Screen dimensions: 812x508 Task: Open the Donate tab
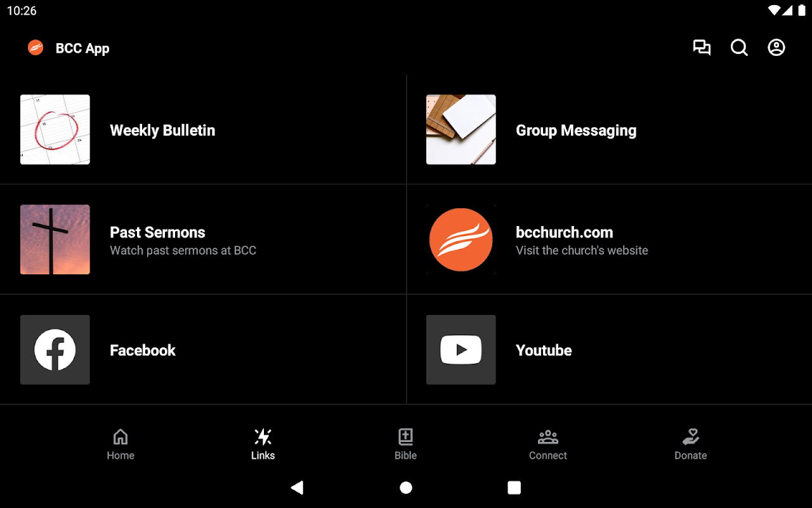(x=691, y=444)
